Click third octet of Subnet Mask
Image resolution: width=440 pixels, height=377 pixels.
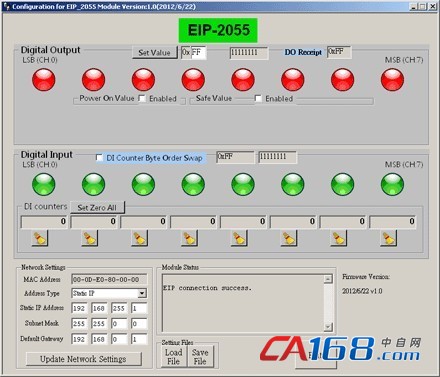click(x=119, y=323)
